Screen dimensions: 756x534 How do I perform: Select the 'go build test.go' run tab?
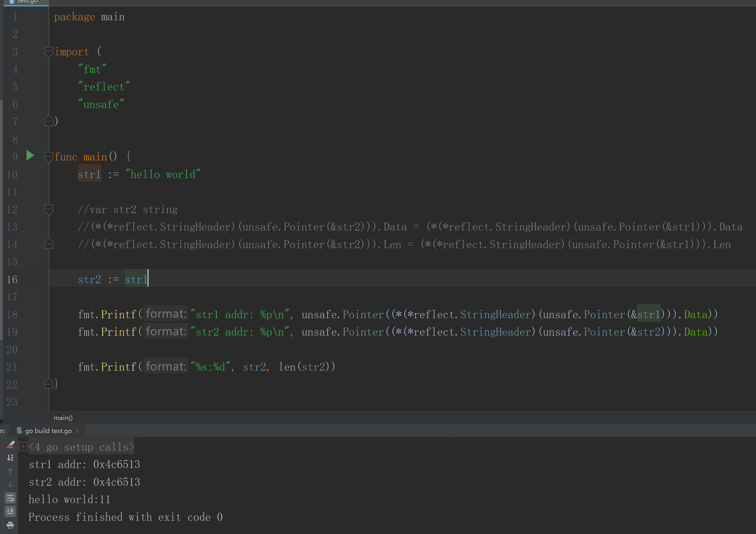tap(48, 431)
